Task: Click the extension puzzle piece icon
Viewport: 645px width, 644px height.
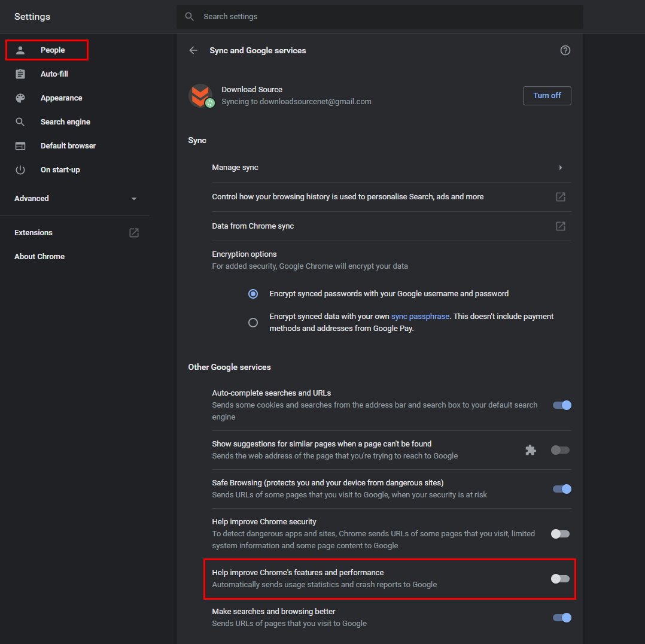Action: pos(531,449)
